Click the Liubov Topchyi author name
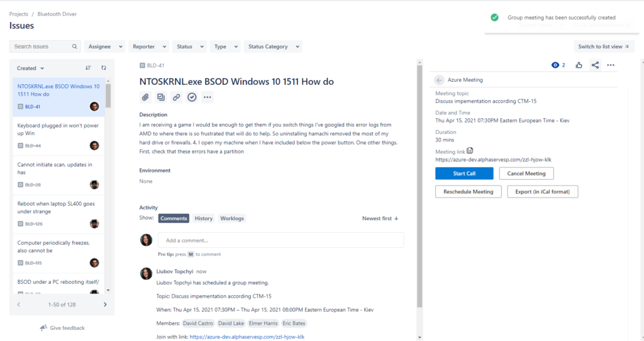 175,271
